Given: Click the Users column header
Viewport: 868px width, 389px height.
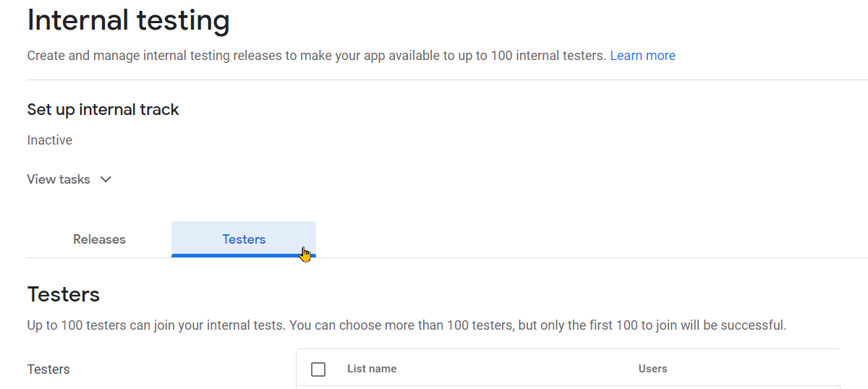Looking at the screenshot, I should coord(652,369).
